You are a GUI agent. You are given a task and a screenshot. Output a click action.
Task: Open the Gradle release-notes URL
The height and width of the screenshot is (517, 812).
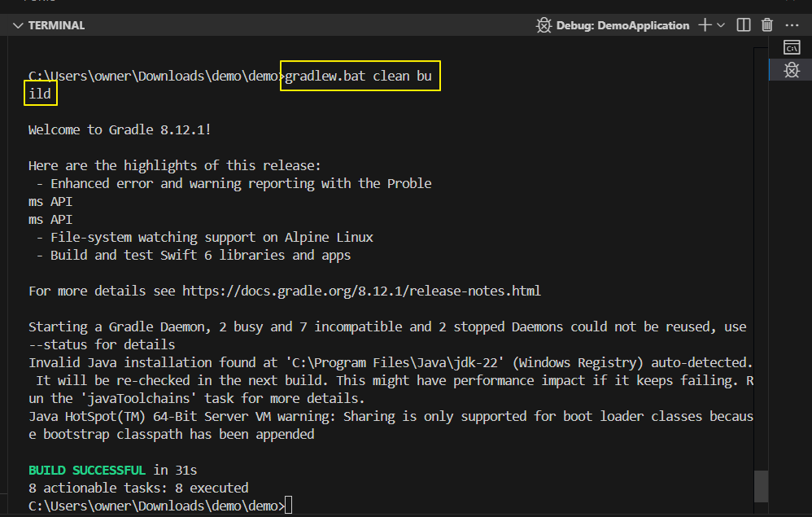(361, 291)
